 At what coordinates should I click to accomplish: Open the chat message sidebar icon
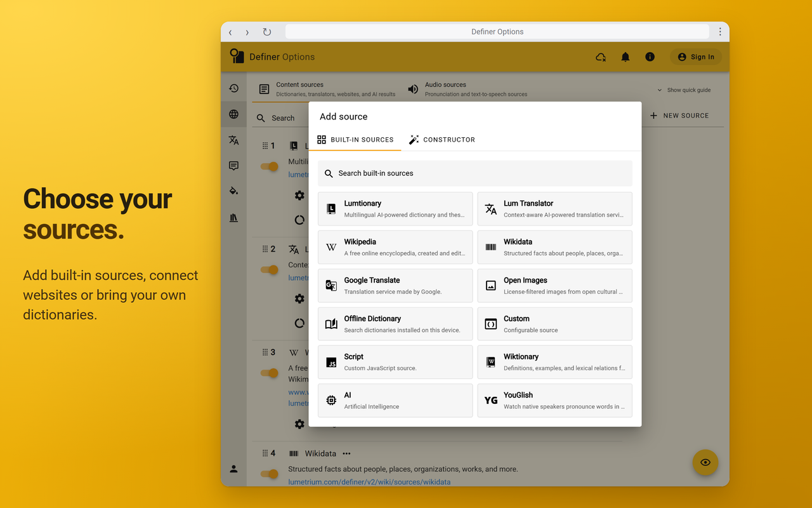233,166
